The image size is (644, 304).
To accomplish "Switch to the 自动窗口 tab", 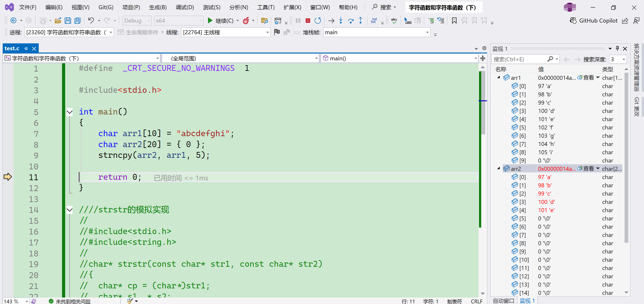I will click(x=503, y=300).
